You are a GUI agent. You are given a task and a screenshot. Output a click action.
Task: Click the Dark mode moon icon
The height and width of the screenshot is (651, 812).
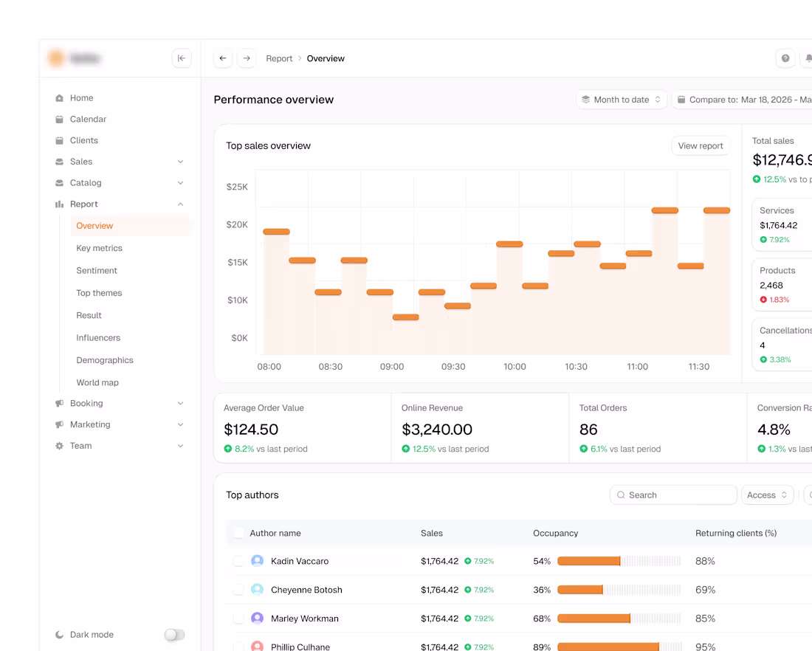tap(60, 635)
